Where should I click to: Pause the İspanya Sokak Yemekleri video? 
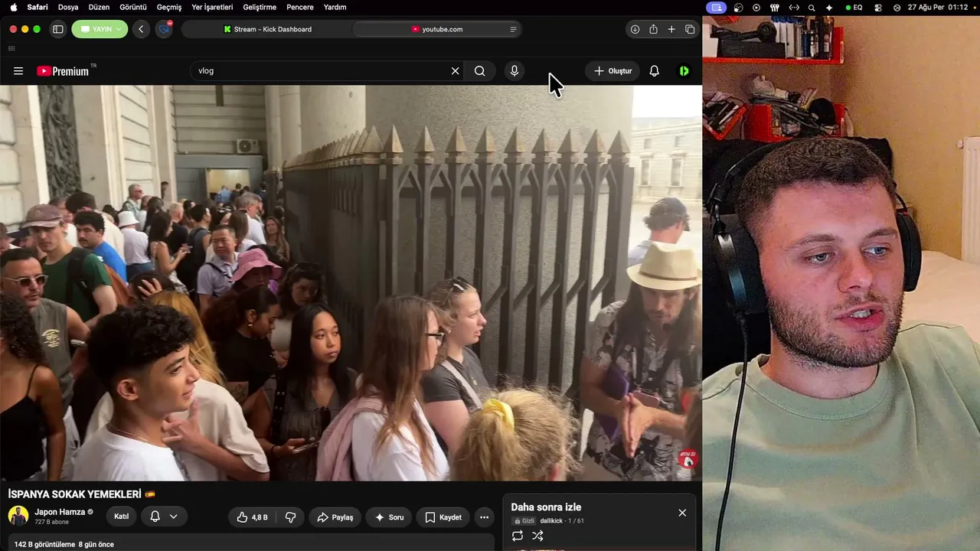coord(351,282)
